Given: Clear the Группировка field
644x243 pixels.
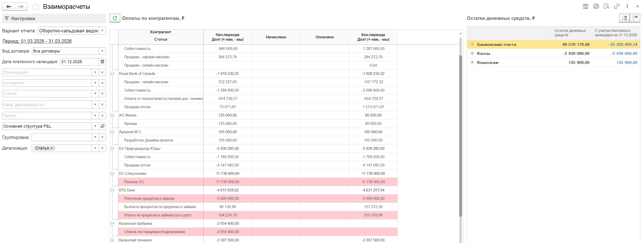Looking at the screenshot, I should pos(102,137).
